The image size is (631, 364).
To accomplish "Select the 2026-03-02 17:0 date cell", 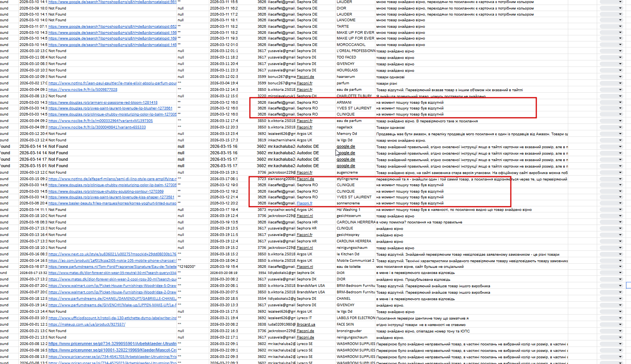I will tap(33, 83).
